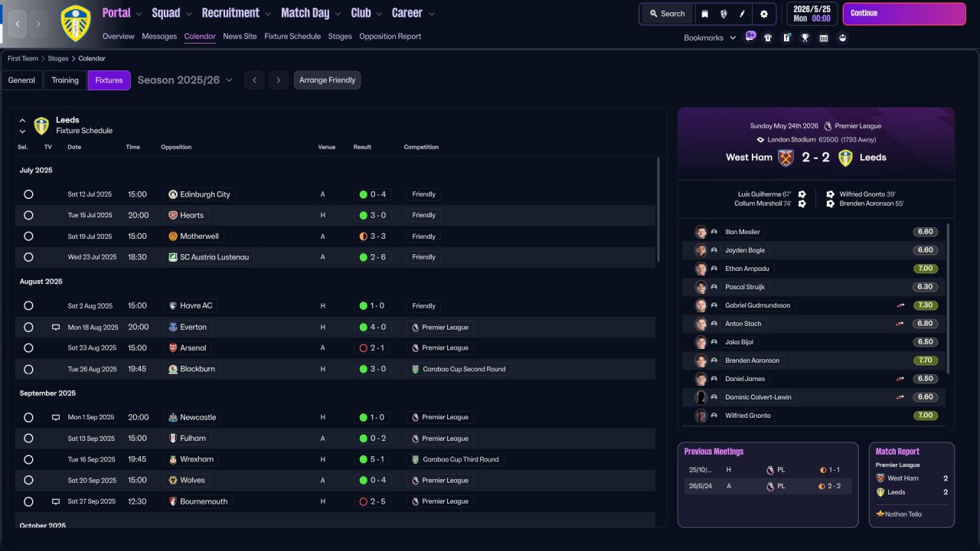Open the tactics board icon in bookmarks bar
The width and height of the screenshot is (980, 551).
(x=786, y=37)
